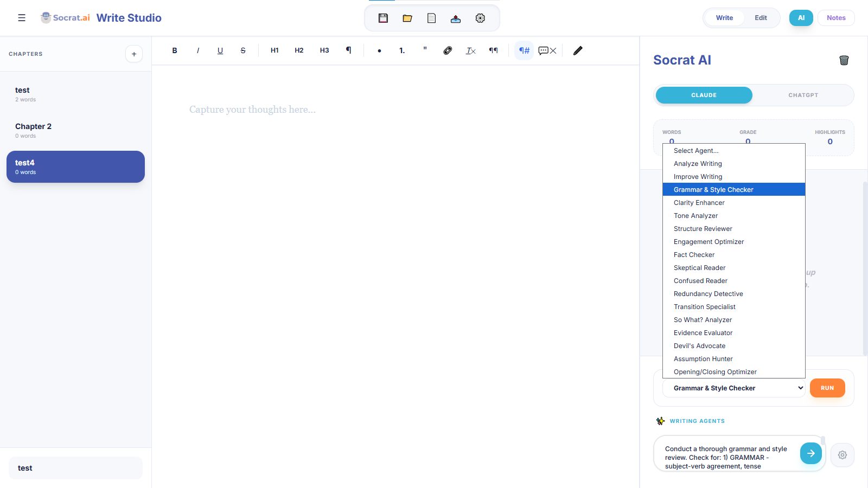Select Fact Checker in the dropdown list

coord(694,255)
